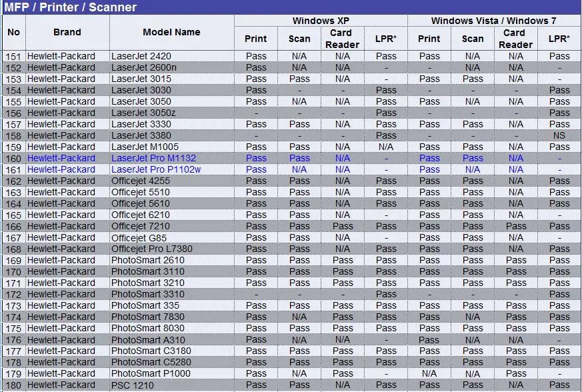Click Hewlett-Packard brand in row 175

61,328
